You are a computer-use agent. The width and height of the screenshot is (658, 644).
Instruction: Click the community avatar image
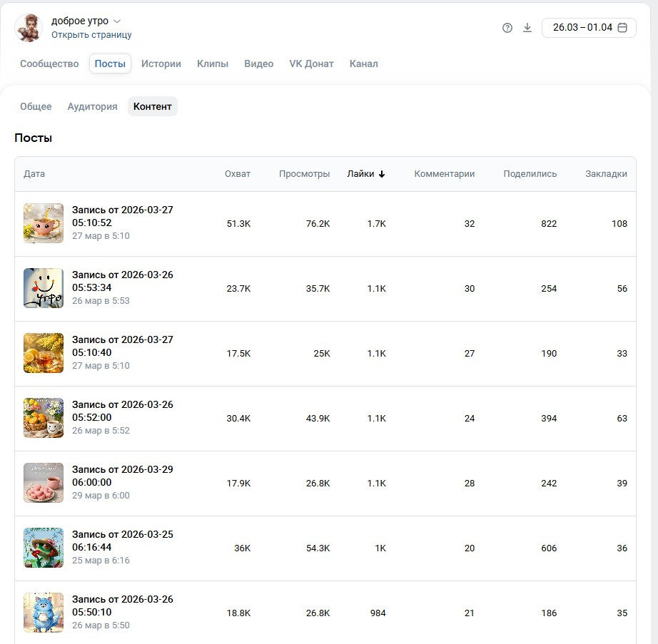click(x=29, y=28)
